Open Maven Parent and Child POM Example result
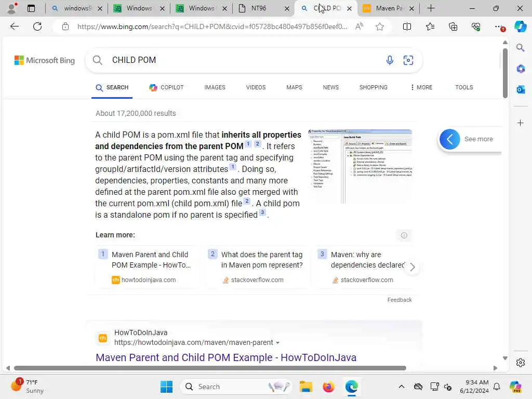Image resolution: width=532 pixels, height=399 pixels. click(x=226, y=357)
